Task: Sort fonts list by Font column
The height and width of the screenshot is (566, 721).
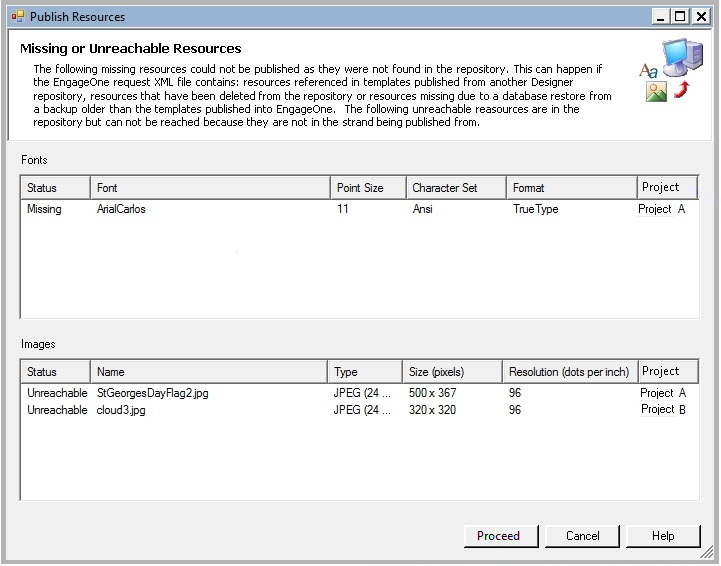Action: pyautogui.click(x=210, y=188)
